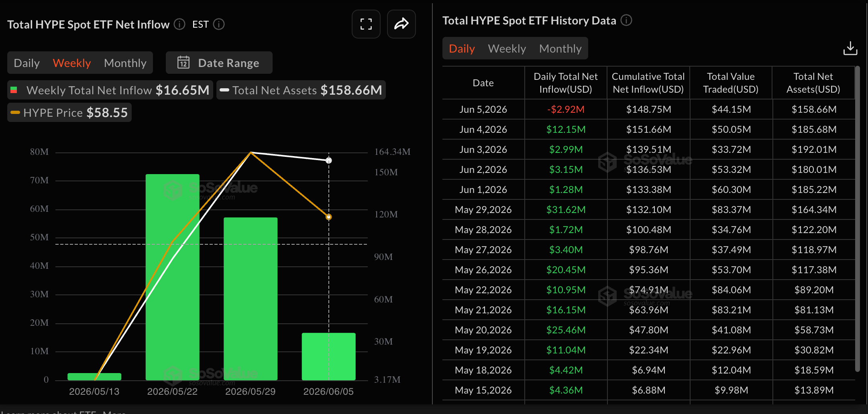868x414 pixels.
Task: Click white net assets point at 2026/06/05
Action: pyautogui.click(x=329, y=160)
